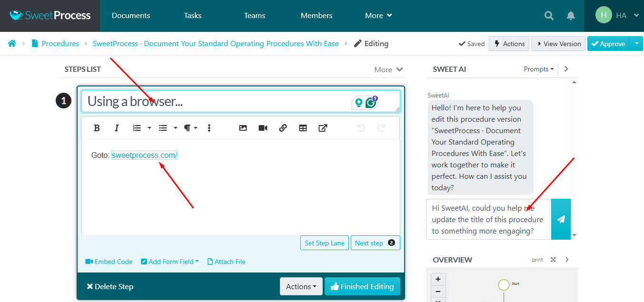Go to Procedures breadcrumb
The height and width of the screenshot is (302, 644).
click(x=60, y=44)
